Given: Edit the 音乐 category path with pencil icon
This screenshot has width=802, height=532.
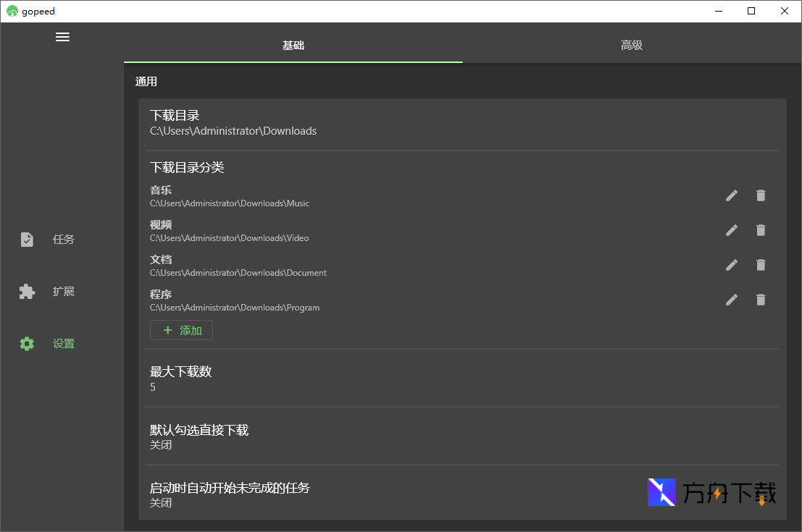Looking at the screenshot, I should tap(731, 195).
